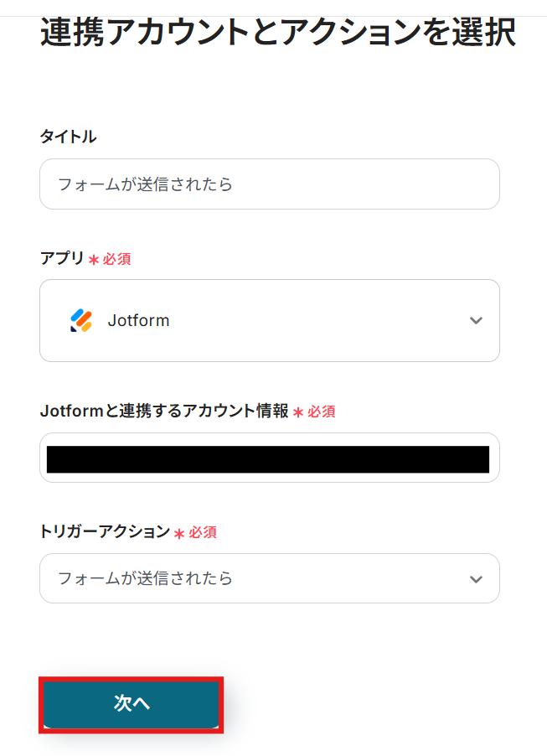Click the Jotform logo icon
Viewport: 547px width, 756px height.
pos(81,320)
